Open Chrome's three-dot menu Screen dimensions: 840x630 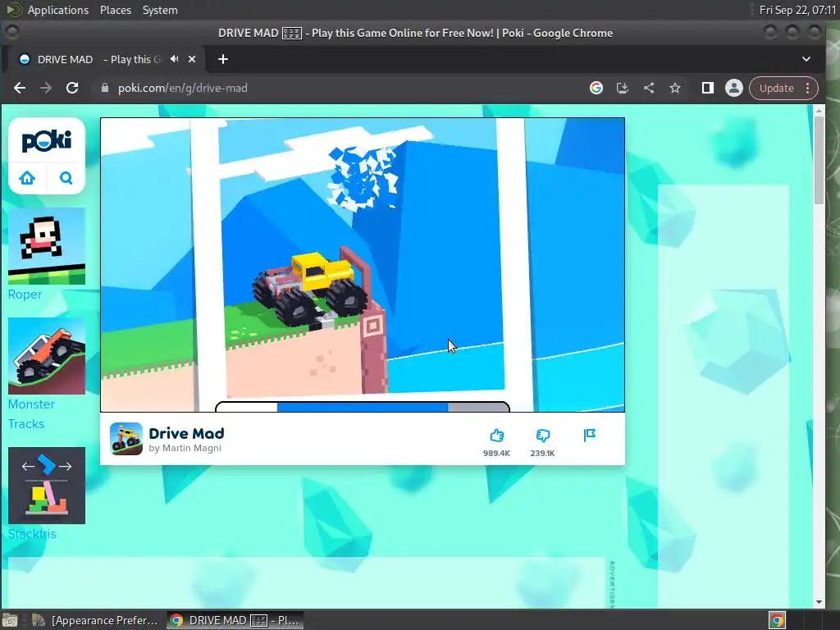coord(808,88)
